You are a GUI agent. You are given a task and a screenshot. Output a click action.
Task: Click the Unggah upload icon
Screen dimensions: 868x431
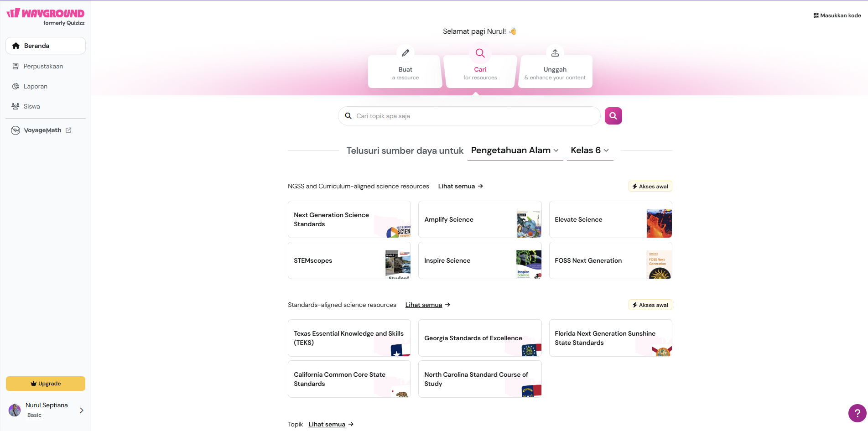pyautogui.click(x=555, y=52)
